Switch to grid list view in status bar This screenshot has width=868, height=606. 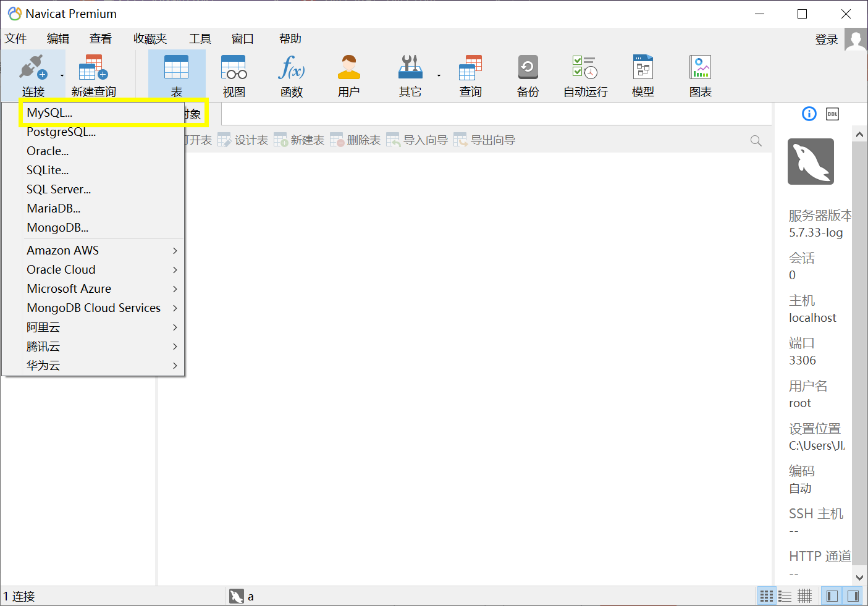coord(767,596)
